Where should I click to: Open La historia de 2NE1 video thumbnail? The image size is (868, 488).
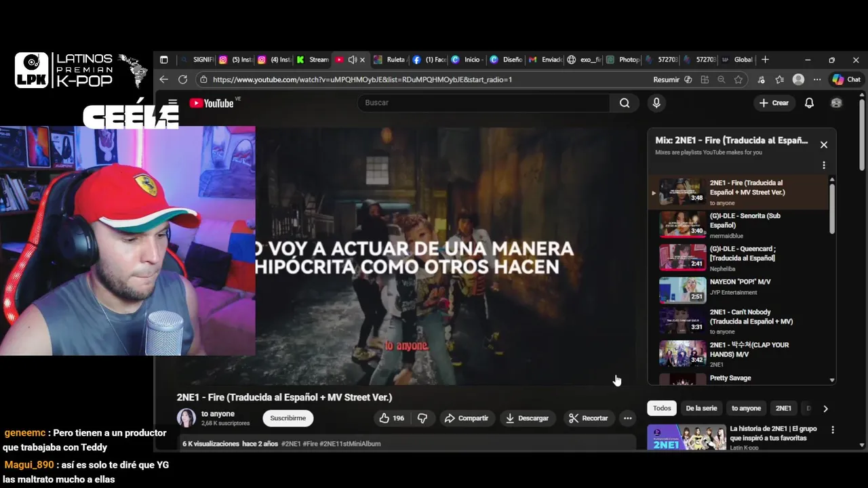(x=686, y=437)
